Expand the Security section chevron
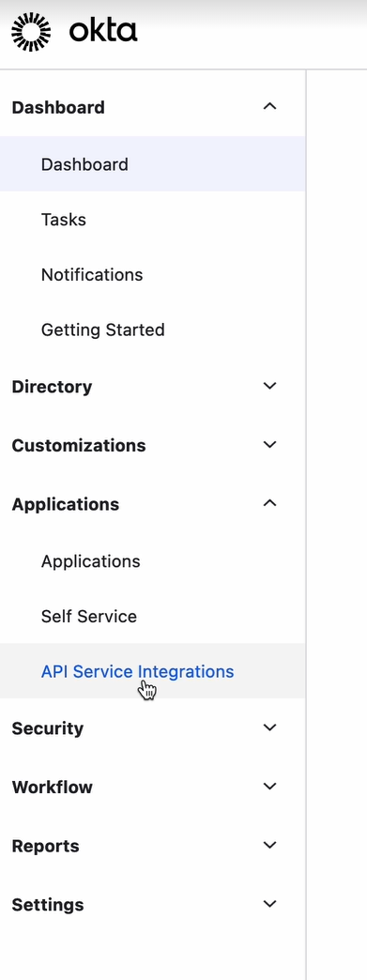367x980 pixels. [269, 727]
